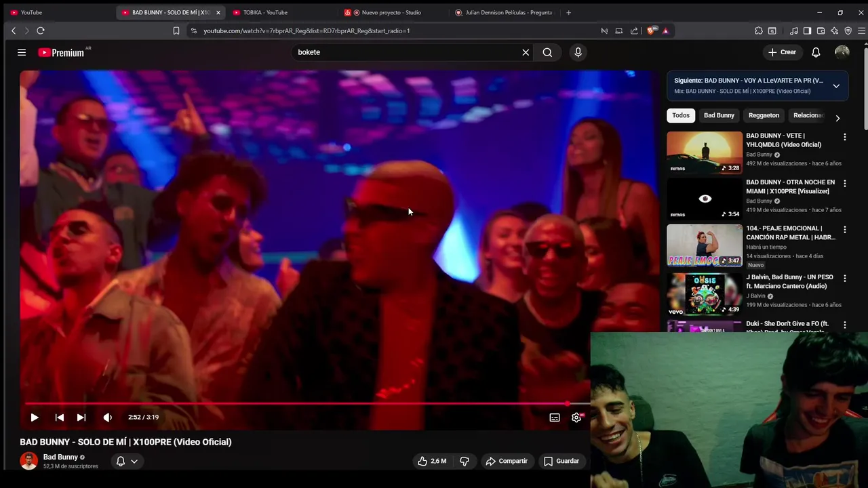Toggle subtitles on the player
This screenshot has width=868, height=488.
point(555,418)
